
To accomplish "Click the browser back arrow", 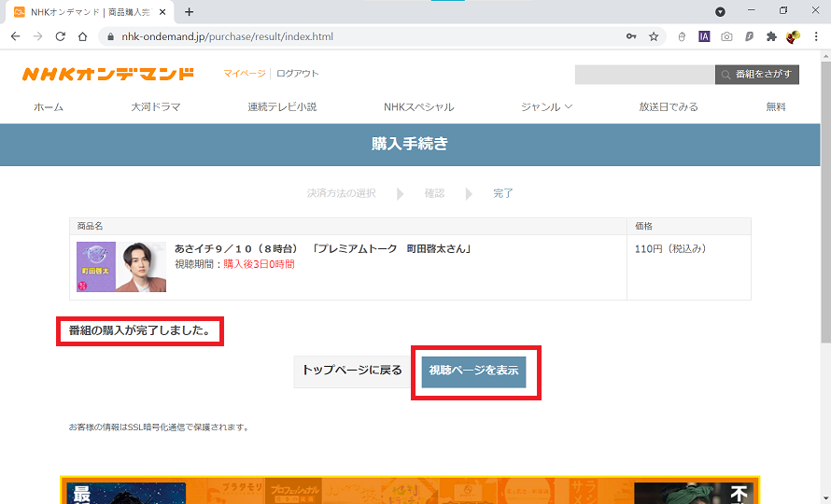I will click(x=15, y=36).
